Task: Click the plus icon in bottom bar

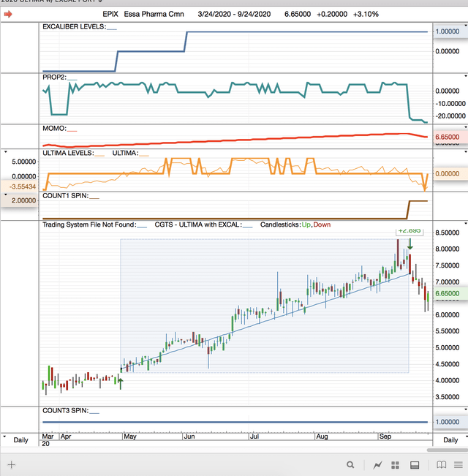Action: point(11,465)
